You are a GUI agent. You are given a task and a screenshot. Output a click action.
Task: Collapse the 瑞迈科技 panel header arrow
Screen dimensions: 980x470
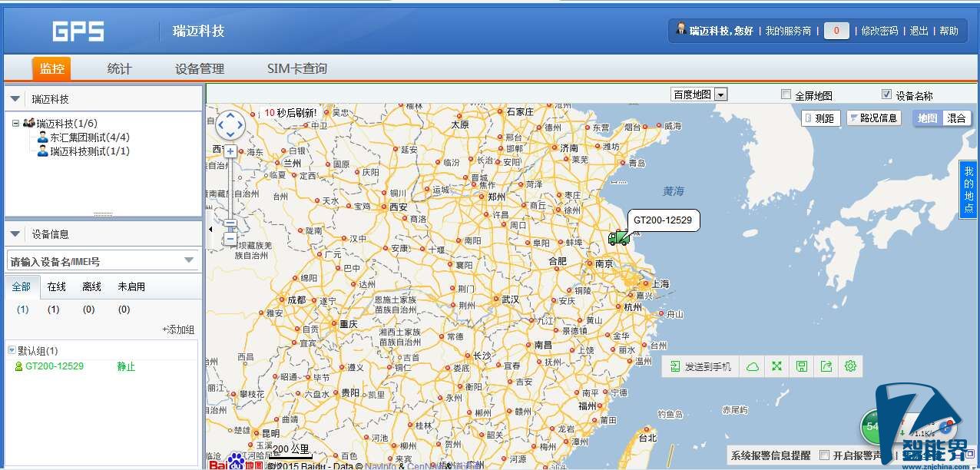[x=15, y=99]
